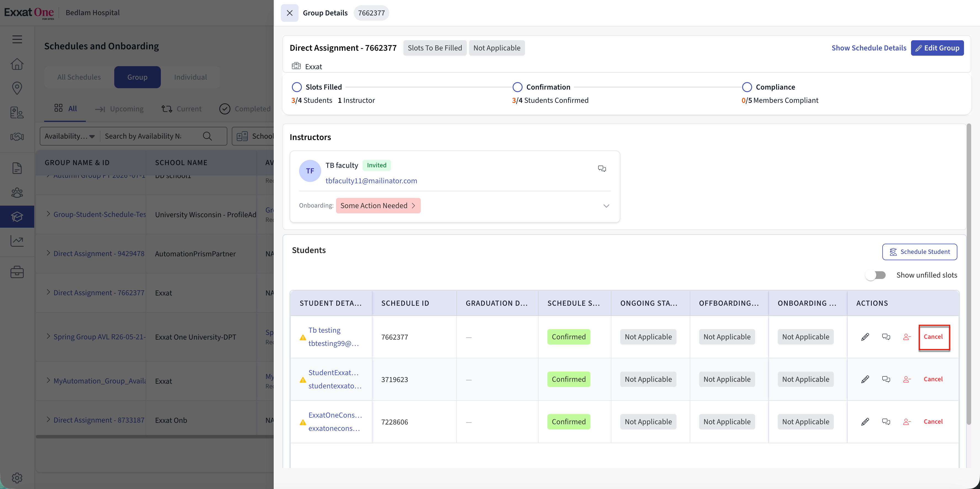The width and height of the screenshot is (980, 489).
Task: Click the warning icon beside StudentExxat
Action: point(303,380)
